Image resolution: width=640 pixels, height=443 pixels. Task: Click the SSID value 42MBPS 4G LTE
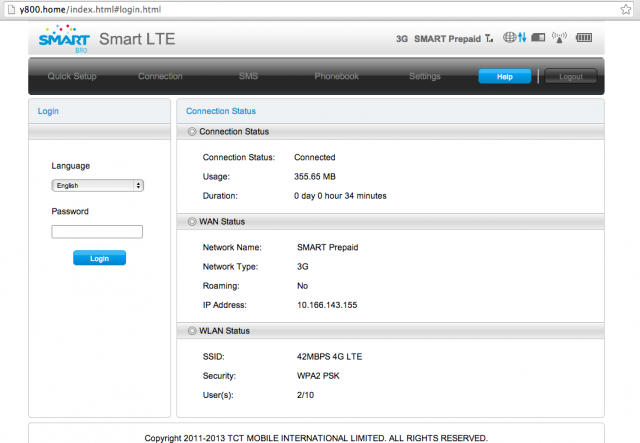[329, 356]
